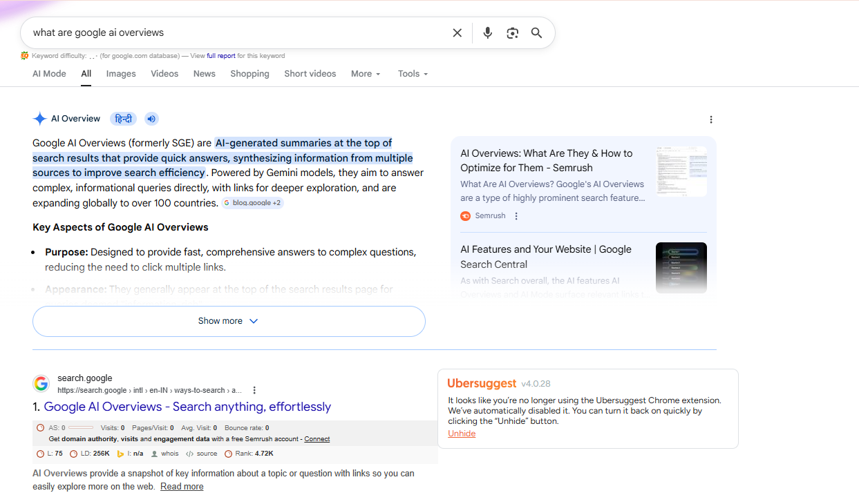Image resolution: width=859 pixels, height=504 pixels.
Task: Click inside the search query input field
Action: [207, 32]
